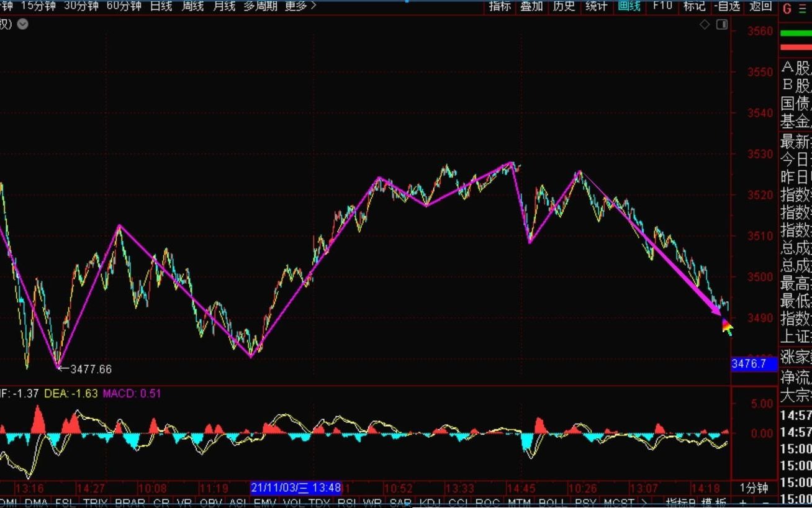Select the EMV indicator

point(265,502)
